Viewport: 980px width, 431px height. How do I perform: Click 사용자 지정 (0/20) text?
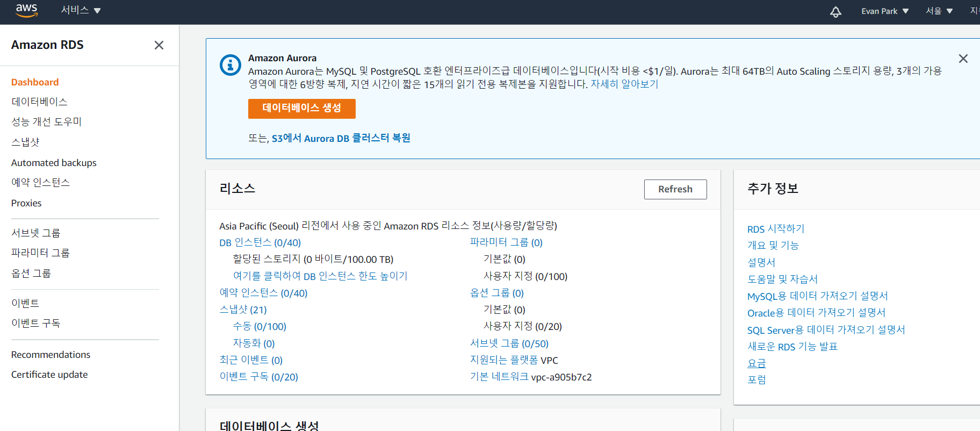523,326
